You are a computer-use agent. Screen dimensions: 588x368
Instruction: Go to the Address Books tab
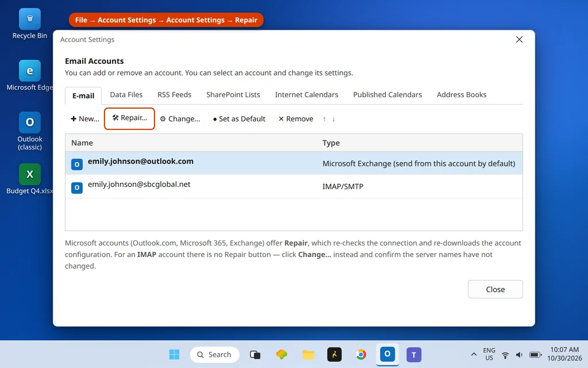click(x=461, y=95)
